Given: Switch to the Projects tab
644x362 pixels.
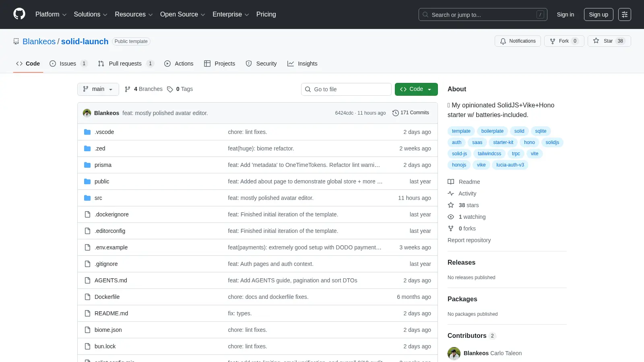Looking at the screenshot, I should [x=219, y=64].
